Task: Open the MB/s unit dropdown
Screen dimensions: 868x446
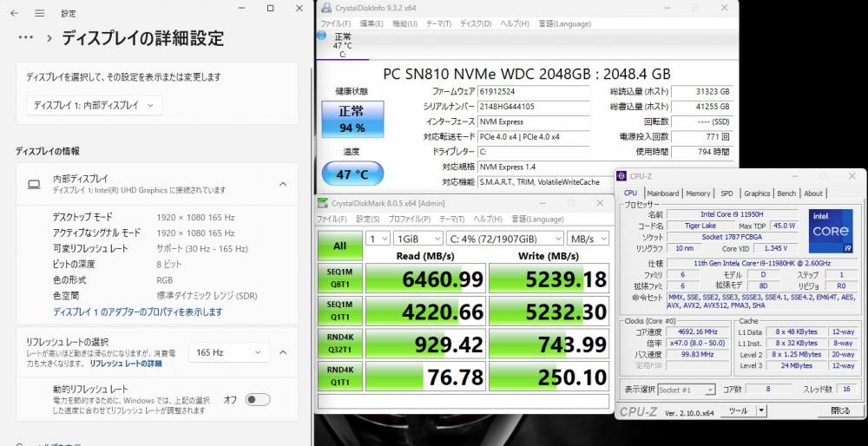Action: tap(588, 239)
